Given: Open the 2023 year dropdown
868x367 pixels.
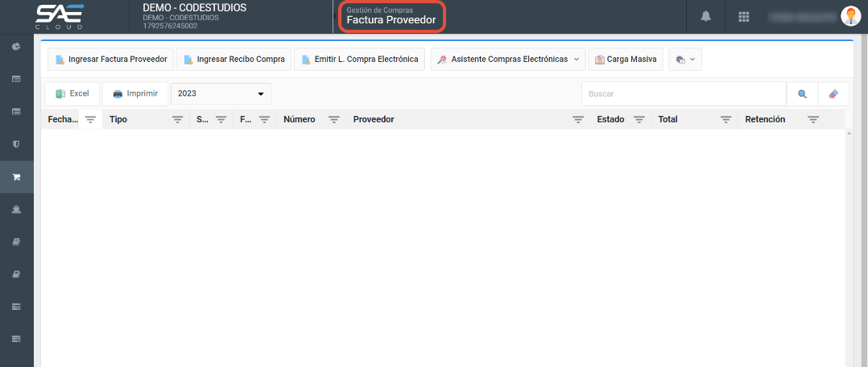Looking at the screenshot, I should click(221, 93).
